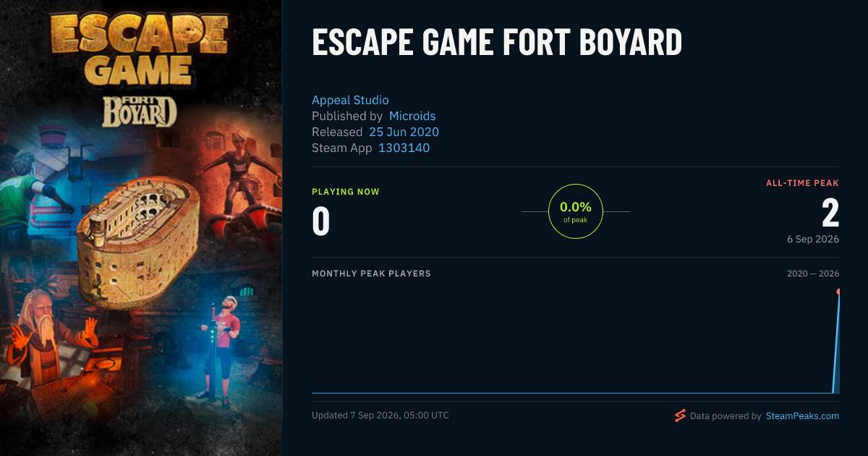Screen dimensions: 868x456
Task: Click the all-time peak value 2
Action: pyautogui.click(x=830, y=214)
